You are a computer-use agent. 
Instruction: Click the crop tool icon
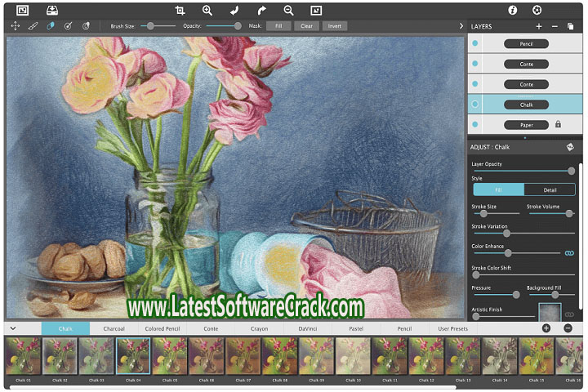tap(180, 10)
